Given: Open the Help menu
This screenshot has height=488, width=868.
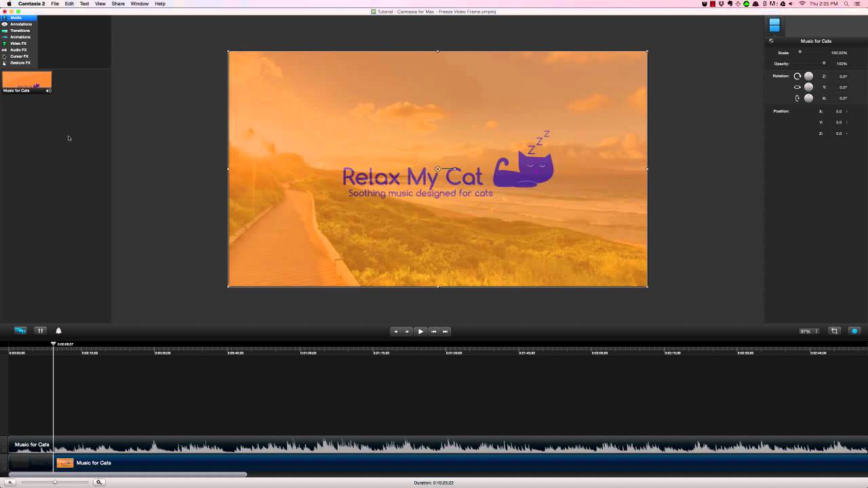Looking at the screenshot, I should (x=160, y=3).
